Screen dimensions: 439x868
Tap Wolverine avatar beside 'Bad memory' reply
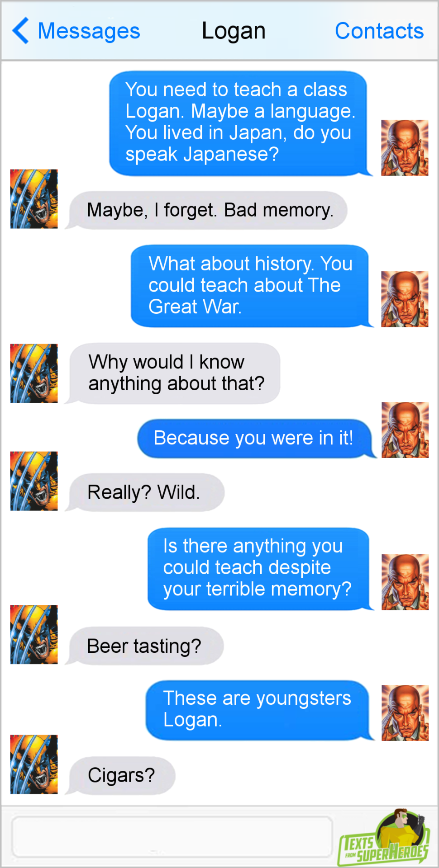point(34,199)
